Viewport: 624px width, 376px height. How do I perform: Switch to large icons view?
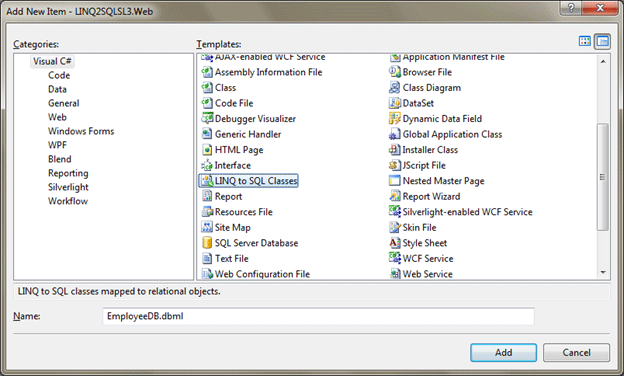click(x=585, y=41)
